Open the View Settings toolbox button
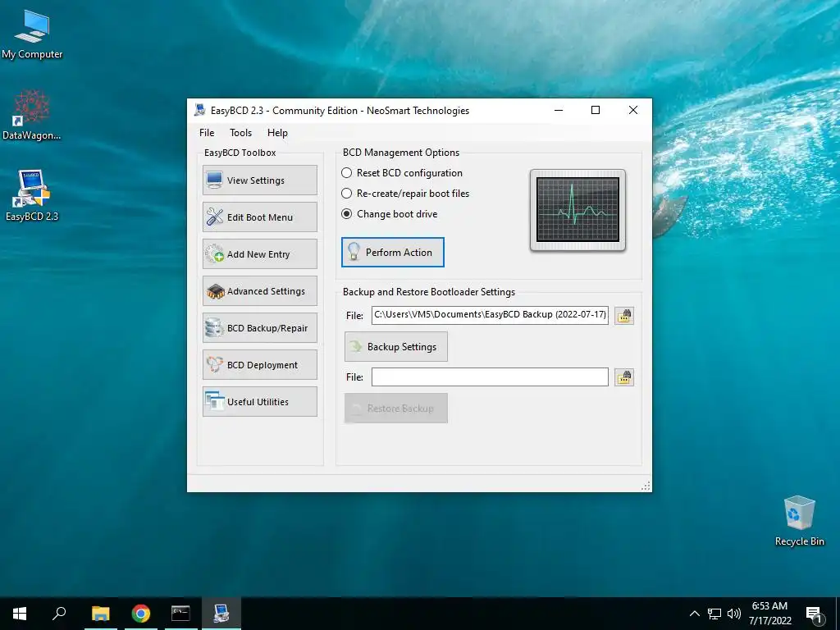Viewport: 840px width, 630px height. [x=260, y=180]
